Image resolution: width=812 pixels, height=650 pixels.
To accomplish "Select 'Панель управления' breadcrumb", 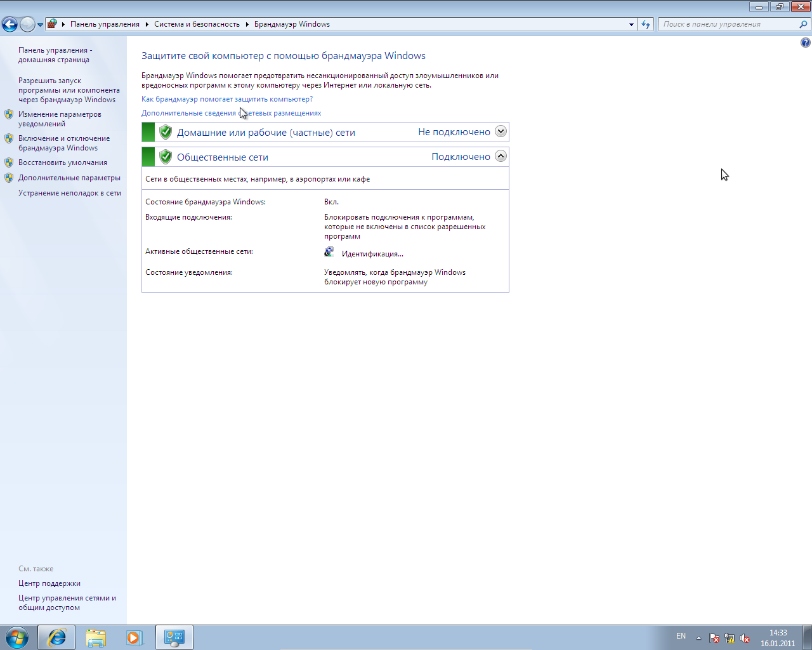I will (105, 24).
